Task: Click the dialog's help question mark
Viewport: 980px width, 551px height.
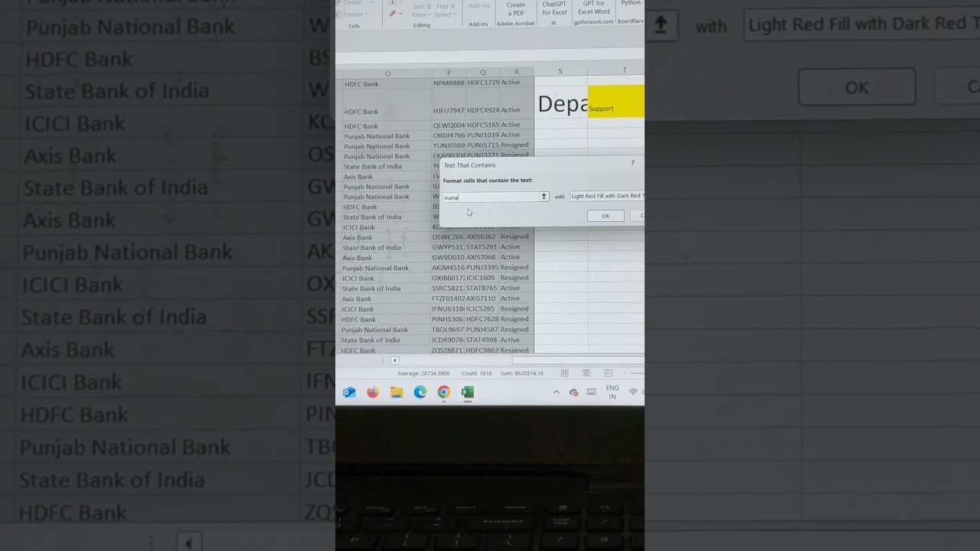Action: click(x=632, y=163)
